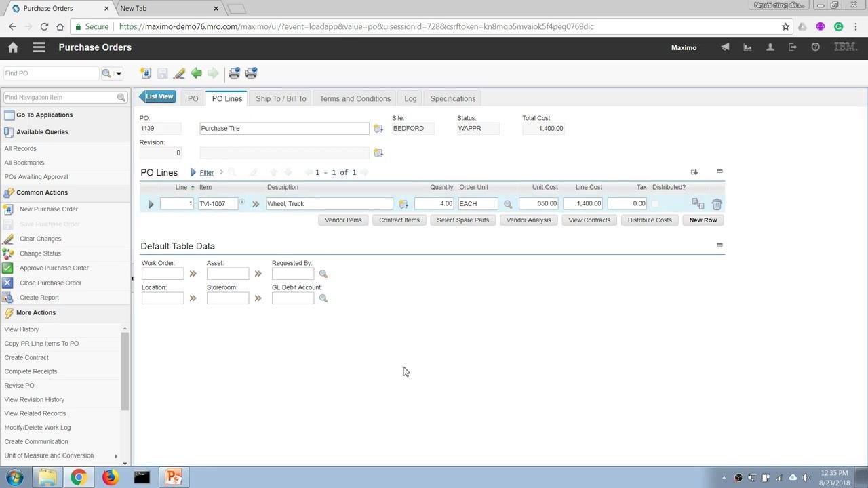Click lookup magnifier beside Requested By field
This screenshot has height=488, width=868.
pyautogui.click(x=323, y=274)
